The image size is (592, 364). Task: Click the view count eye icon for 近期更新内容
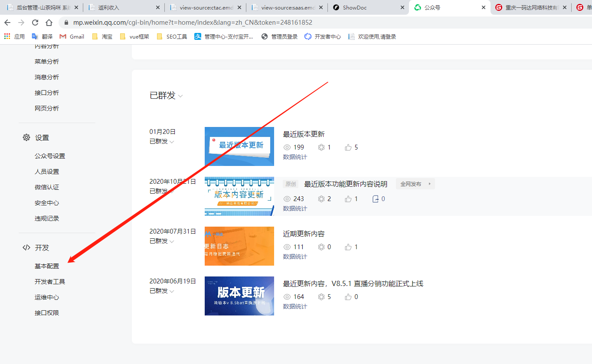point(287,247)
